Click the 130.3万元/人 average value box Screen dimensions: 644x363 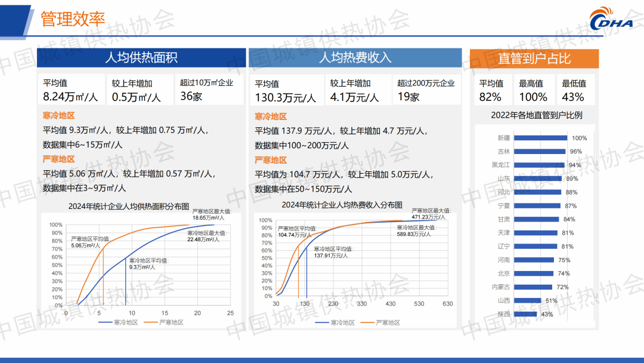click(x=286, y=90)
